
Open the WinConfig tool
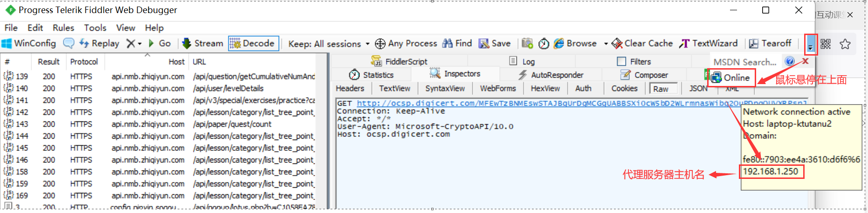[29, 43]
